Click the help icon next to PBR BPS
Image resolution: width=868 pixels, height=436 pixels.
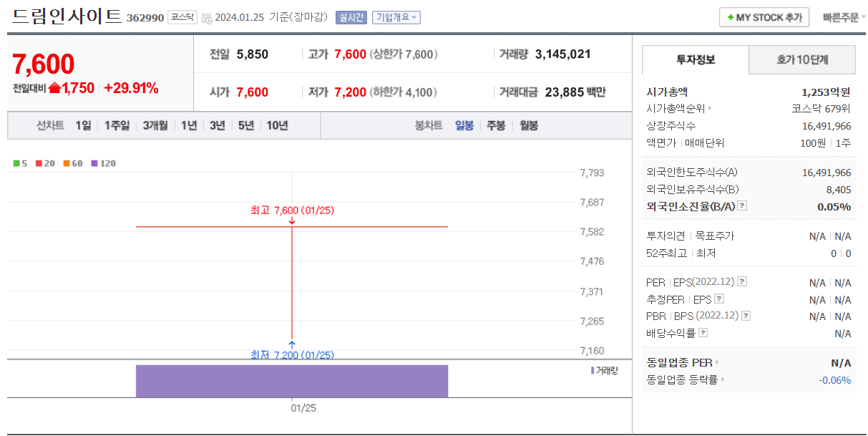(746, 315)
